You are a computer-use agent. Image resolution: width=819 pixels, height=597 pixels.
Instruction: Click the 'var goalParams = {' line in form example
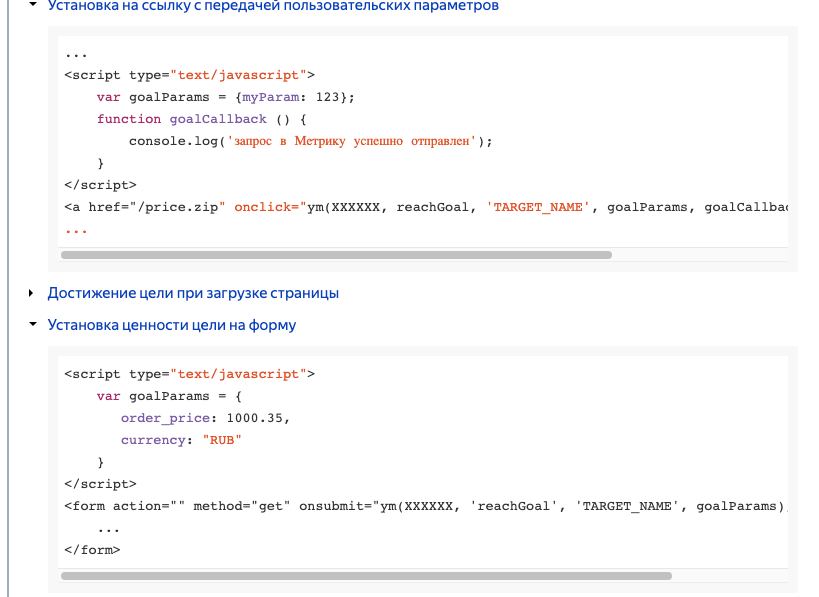[x=169, y=396]
